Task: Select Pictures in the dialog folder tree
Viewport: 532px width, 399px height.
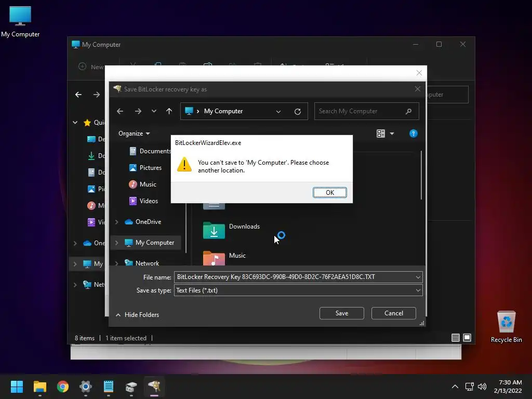Action: pos(145,168)
